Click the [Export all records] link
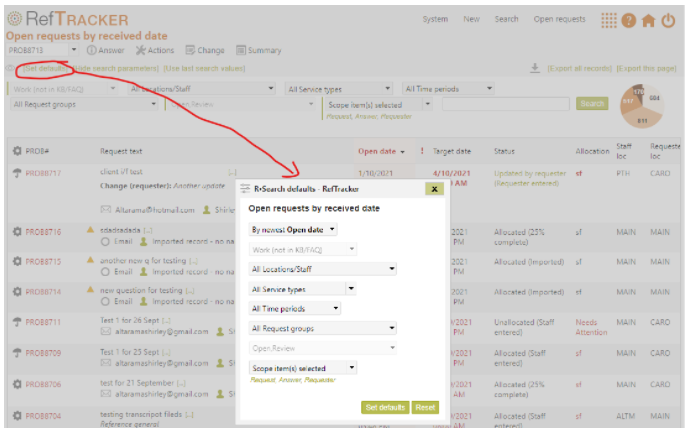693x437 pixels. tap(579, 68)
